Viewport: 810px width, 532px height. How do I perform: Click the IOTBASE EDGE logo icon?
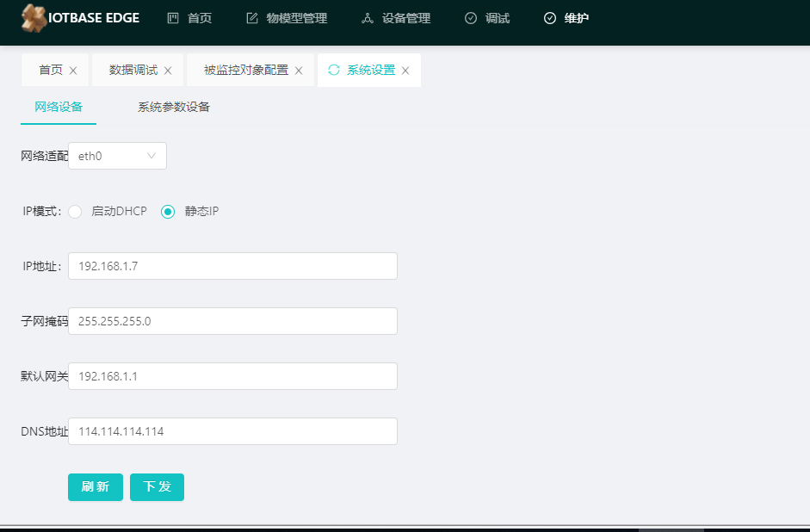click(34, 17)
